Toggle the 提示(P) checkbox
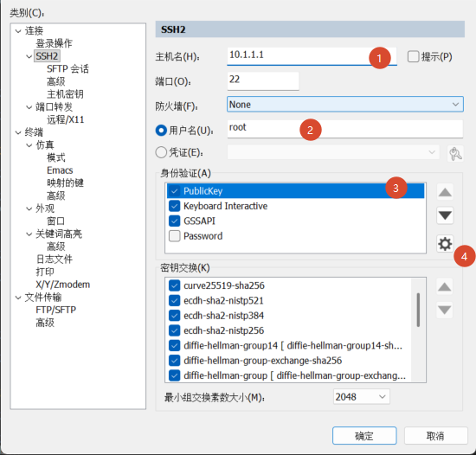This screenshot has height=455, width=476. click(413, 56)
